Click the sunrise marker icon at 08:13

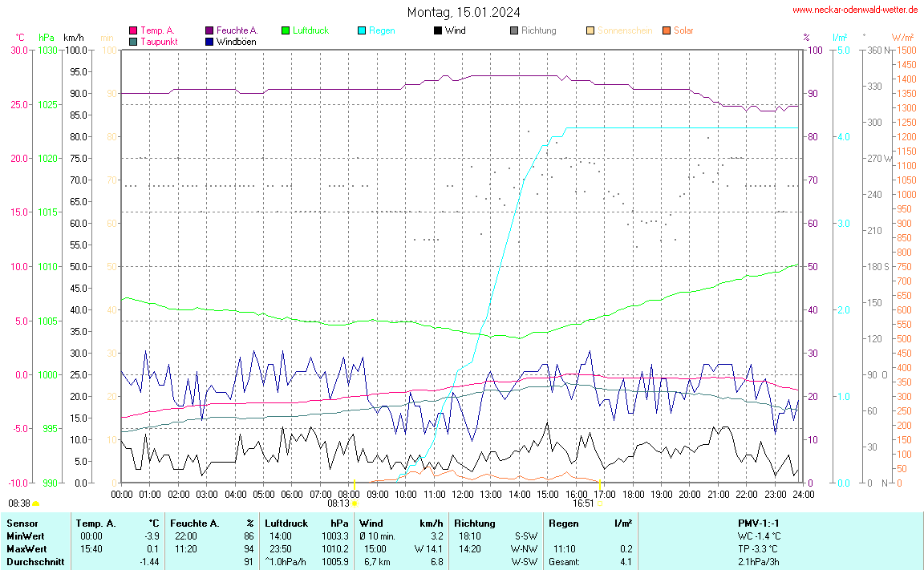click(355, 503)
